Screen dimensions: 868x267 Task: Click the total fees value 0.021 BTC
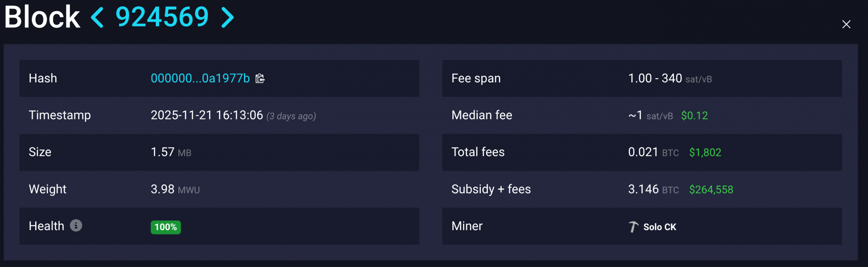coord(653,152)
